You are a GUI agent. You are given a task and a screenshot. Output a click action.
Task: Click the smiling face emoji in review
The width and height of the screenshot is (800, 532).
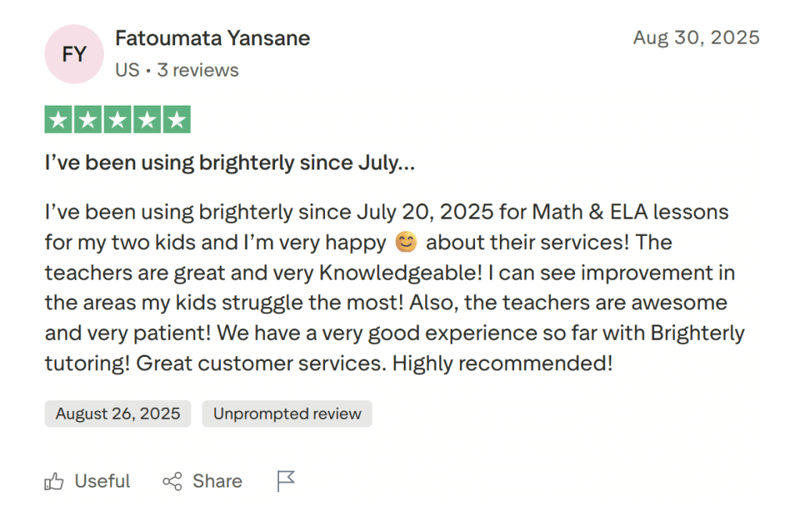[x=405, y=243]
